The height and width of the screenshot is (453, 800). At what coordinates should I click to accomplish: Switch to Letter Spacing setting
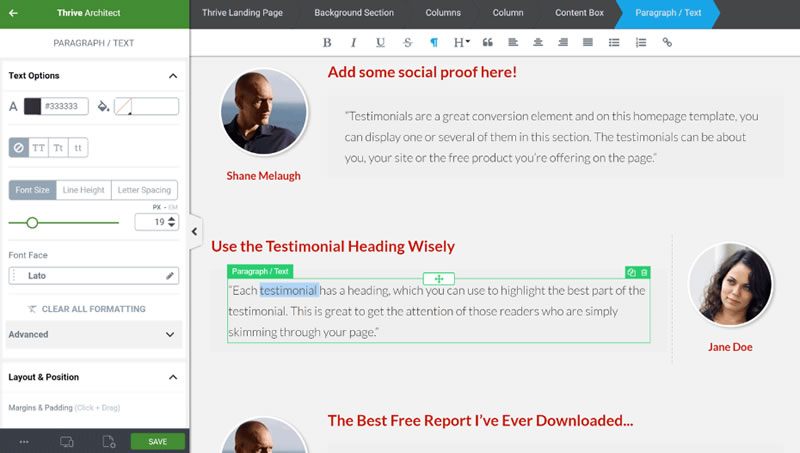(x=144, y=190)
